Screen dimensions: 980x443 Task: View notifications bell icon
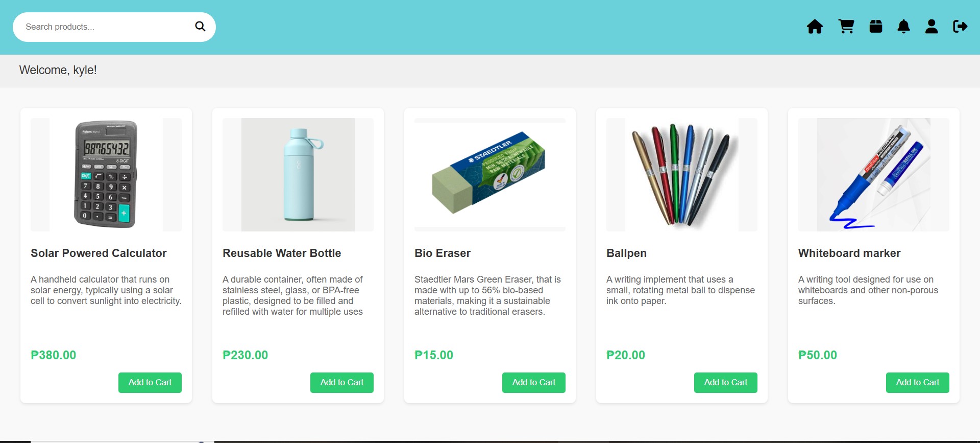[x=903, y=27]
